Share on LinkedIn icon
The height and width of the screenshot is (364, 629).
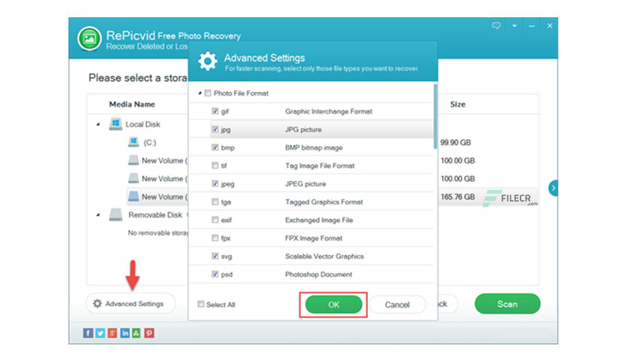click(125, 332)
